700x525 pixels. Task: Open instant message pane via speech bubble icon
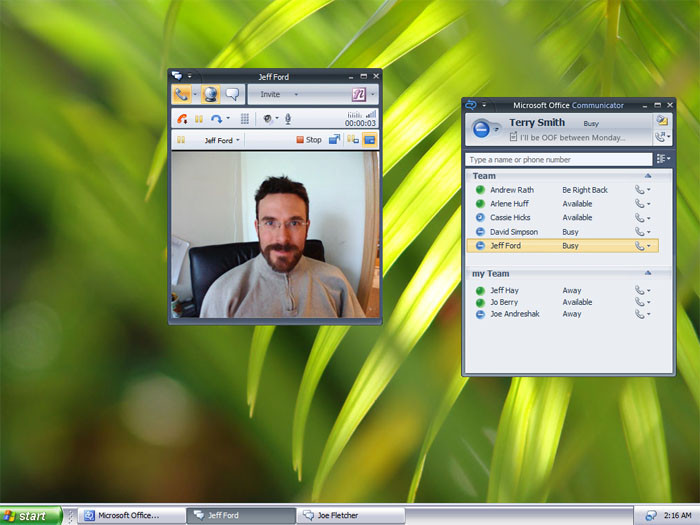click(232, 94)
